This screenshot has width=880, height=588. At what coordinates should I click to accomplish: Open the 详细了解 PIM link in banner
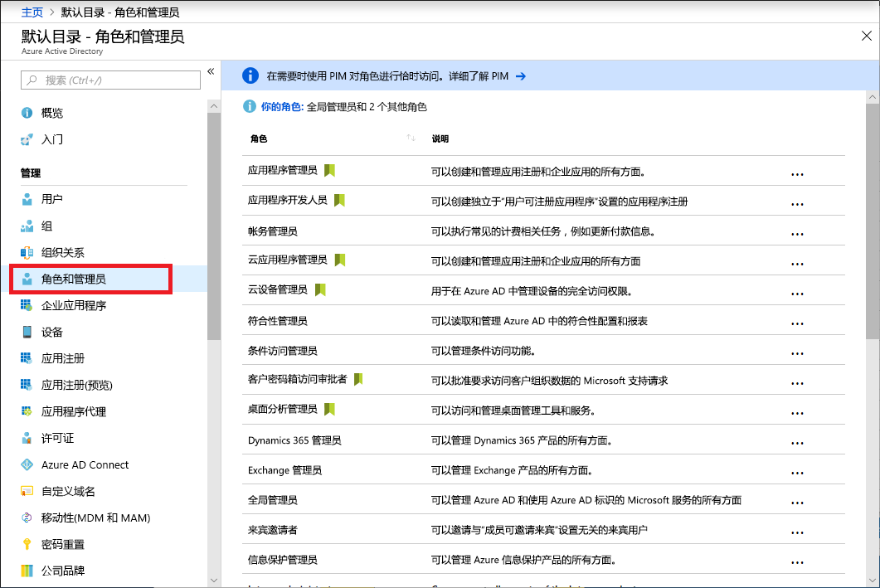(479, 76)
